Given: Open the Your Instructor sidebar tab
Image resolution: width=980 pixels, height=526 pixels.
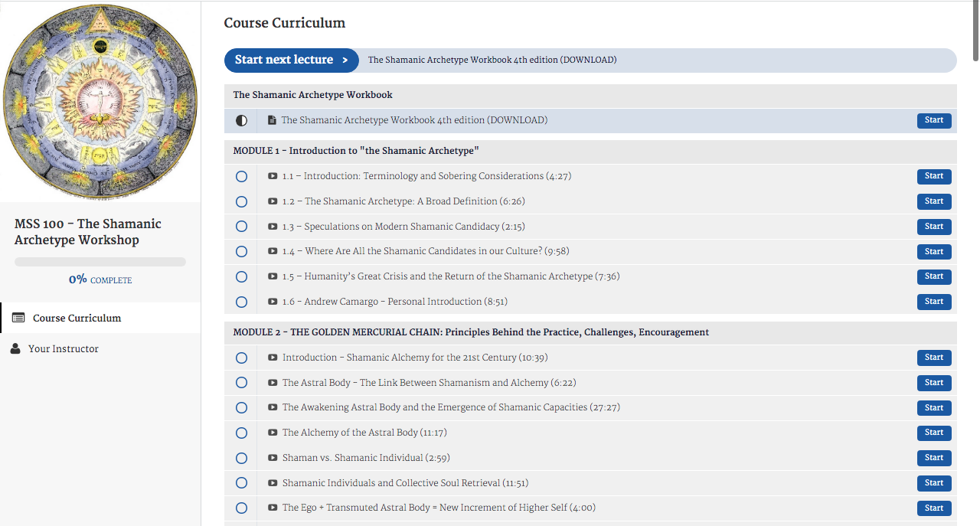Looking at the screenshot, I should 64,348.
